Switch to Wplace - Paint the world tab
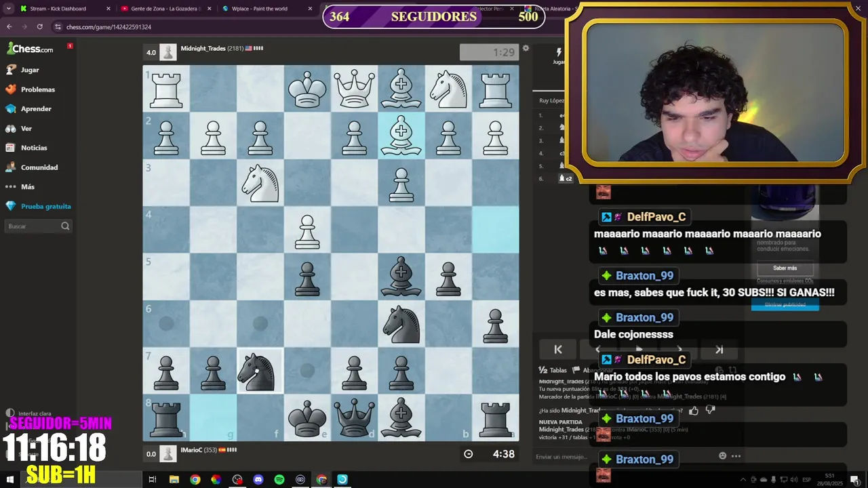868x488 pixels. [260, 9]
